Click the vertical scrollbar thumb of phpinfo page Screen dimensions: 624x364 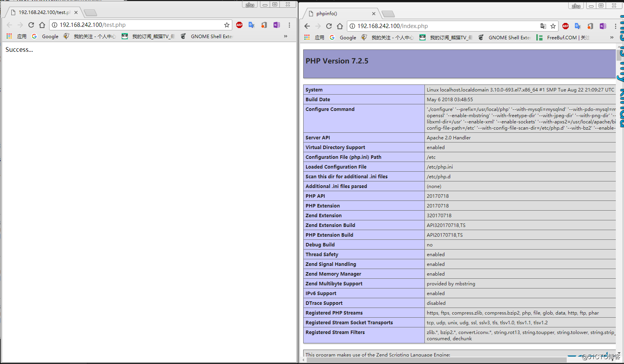[619, 55]
